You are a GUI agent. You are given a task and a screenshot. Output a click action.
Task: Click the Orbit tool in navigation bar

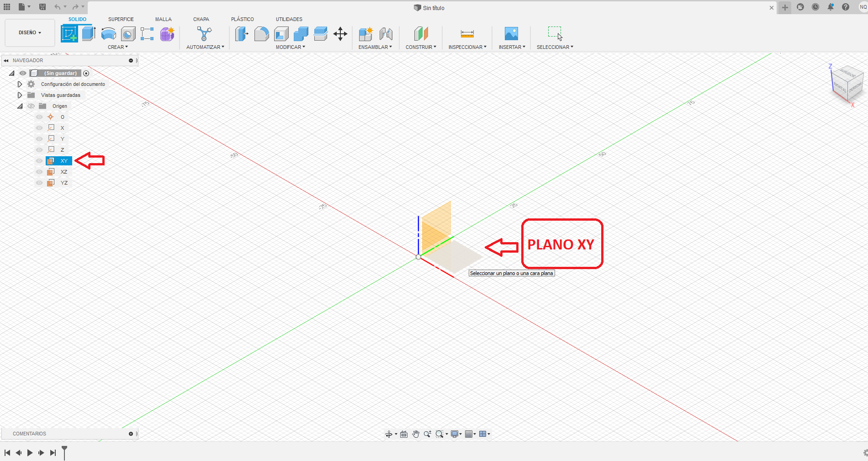point(389,434)
